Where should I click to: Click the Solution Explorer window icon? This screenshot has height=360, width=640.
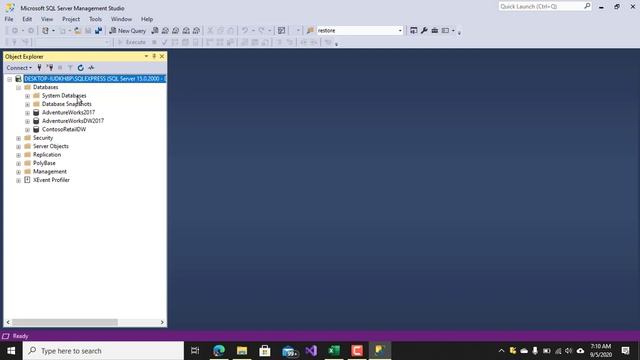pyautogui.click(x=413, y=31)
